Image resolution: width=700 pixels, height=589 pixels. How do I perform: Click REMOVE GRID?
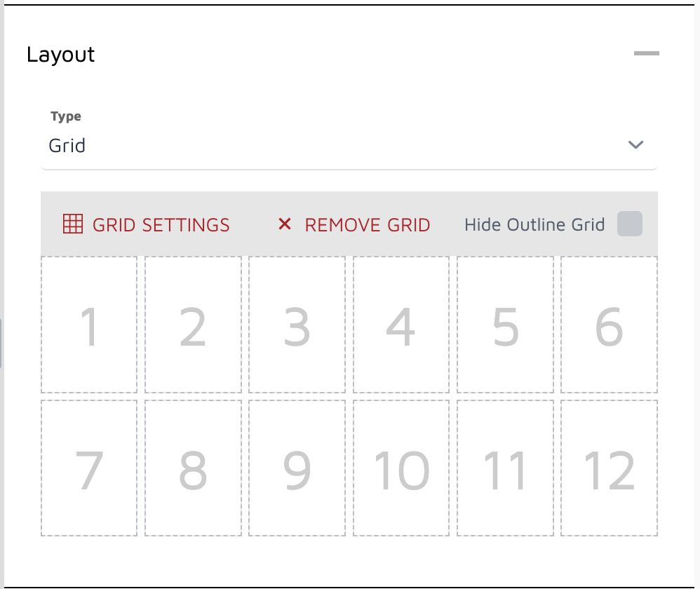pyautogui.click(x=367, y=224)
